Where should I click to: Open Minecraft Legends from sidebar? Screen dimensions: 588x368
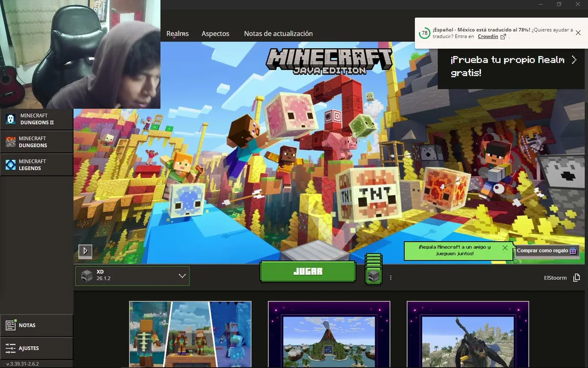point(37,165)
